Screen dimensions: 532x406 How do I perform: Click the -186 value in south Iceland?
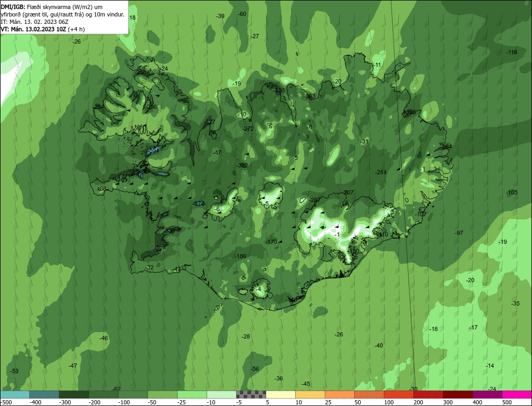coord(240,256)
